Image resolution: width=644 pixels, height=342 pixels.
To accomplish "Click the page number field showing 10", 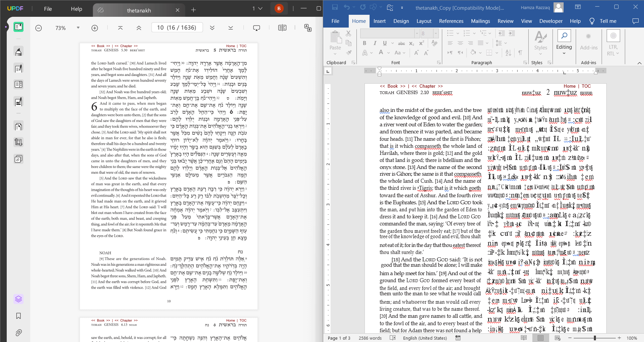I will click(x=177, y=27).
